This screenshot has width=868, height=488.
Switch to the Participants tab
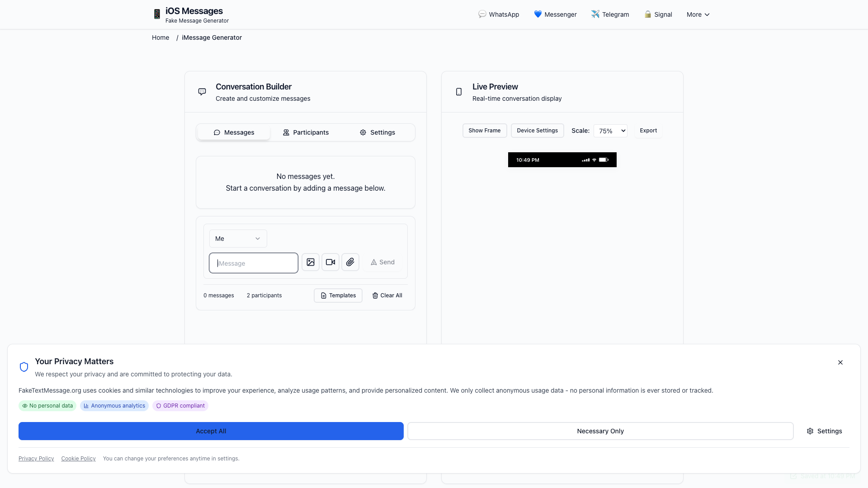coord(306,132)
